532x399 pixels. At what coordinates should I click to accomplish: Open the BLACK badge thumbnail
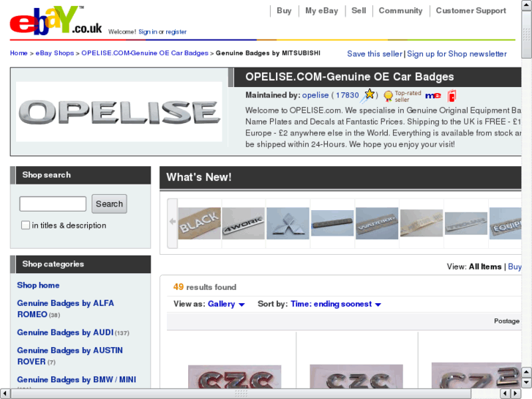coord(200,223)
